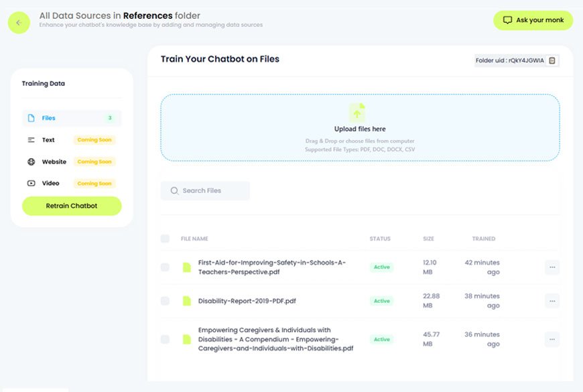
Task: Click the Empowering Caregivers PDF file icon
Action: click(187, 339)
